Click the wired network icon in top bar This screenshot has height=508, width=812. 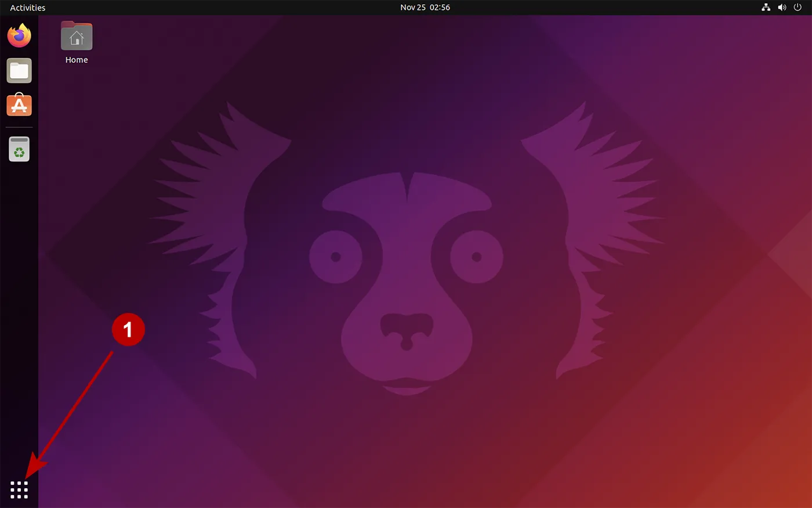pyautogui.click(x=766, y=8)
